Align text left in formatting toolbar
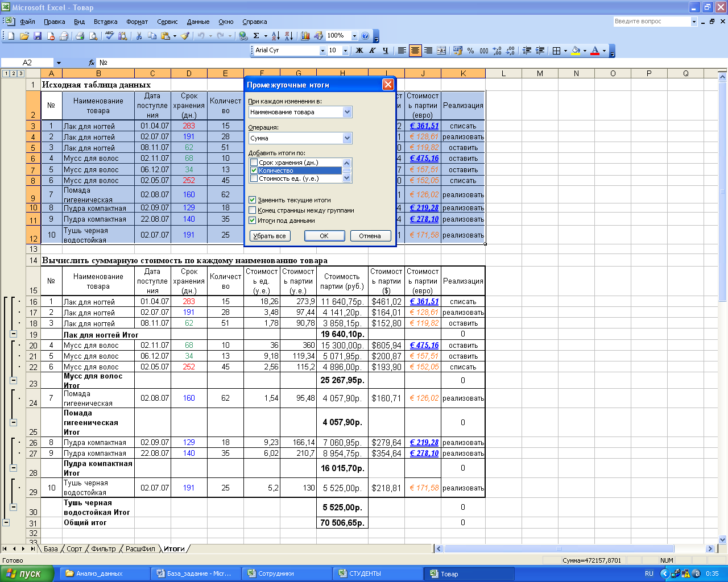The image size is (728, 582). 402,51
